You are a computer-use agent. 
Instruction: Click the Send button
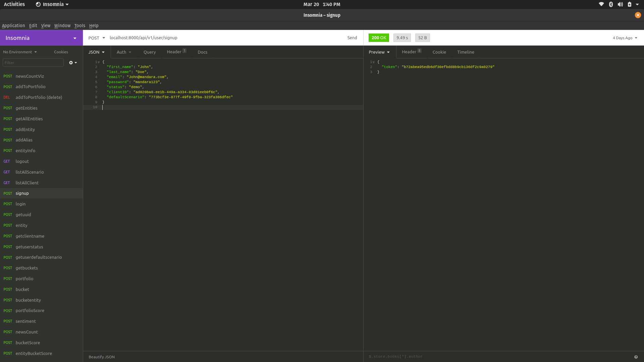[x=352, y=38]
